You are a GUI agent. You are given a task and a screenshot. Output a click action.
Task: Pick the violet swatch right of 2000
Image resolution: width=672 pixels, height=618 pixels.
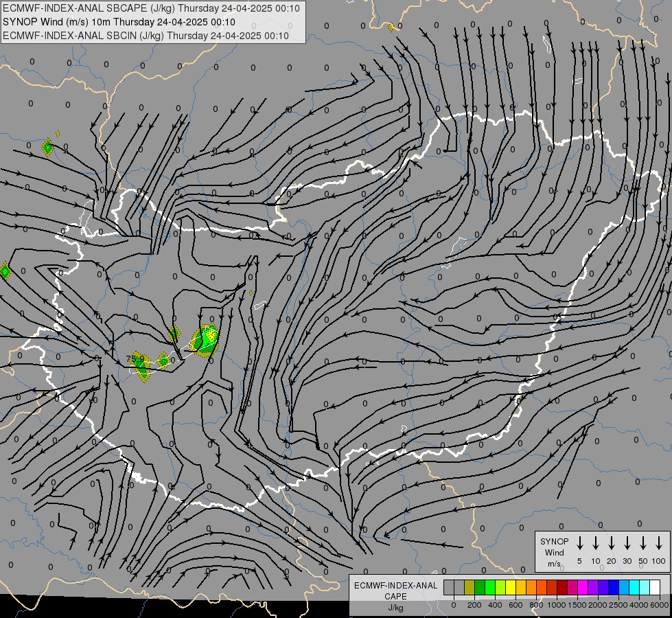604,587
